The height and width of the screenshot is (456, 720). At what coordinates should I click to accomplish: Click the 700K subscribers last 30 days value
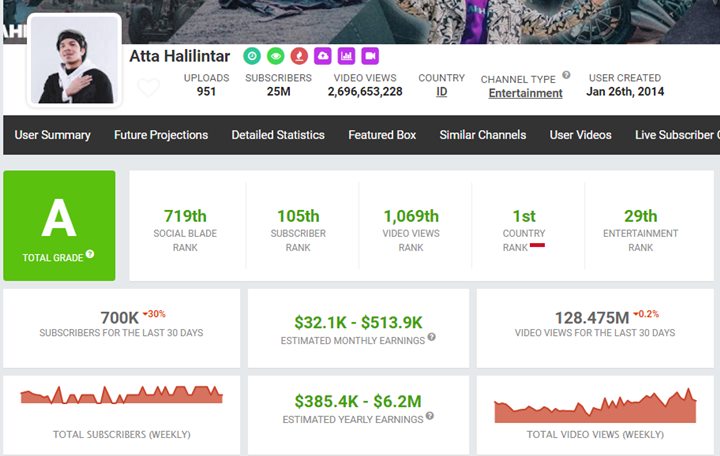point(119,317)
